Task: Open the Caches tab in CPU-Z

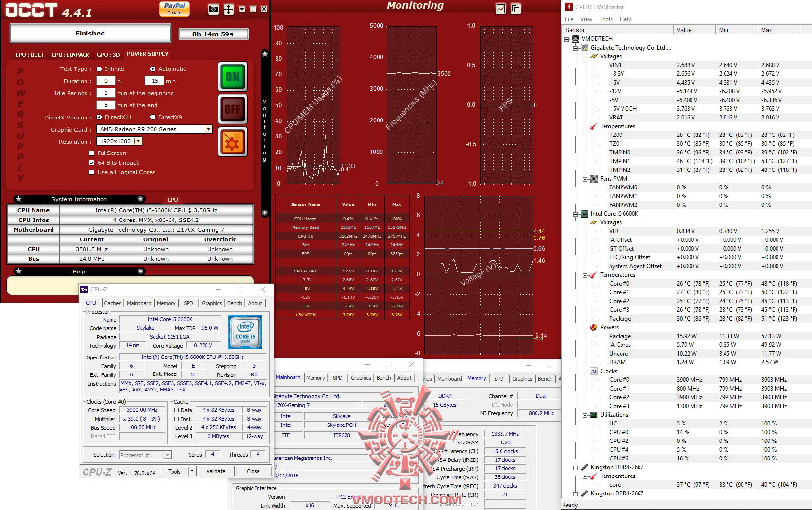Action: [x=113, y=303]
